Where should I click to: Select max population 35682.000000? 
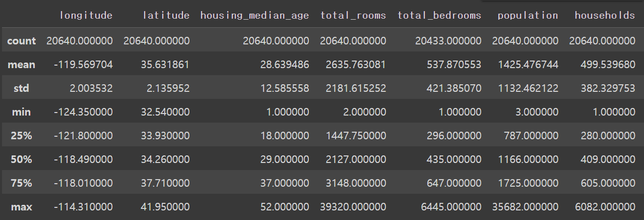(526, 207)
